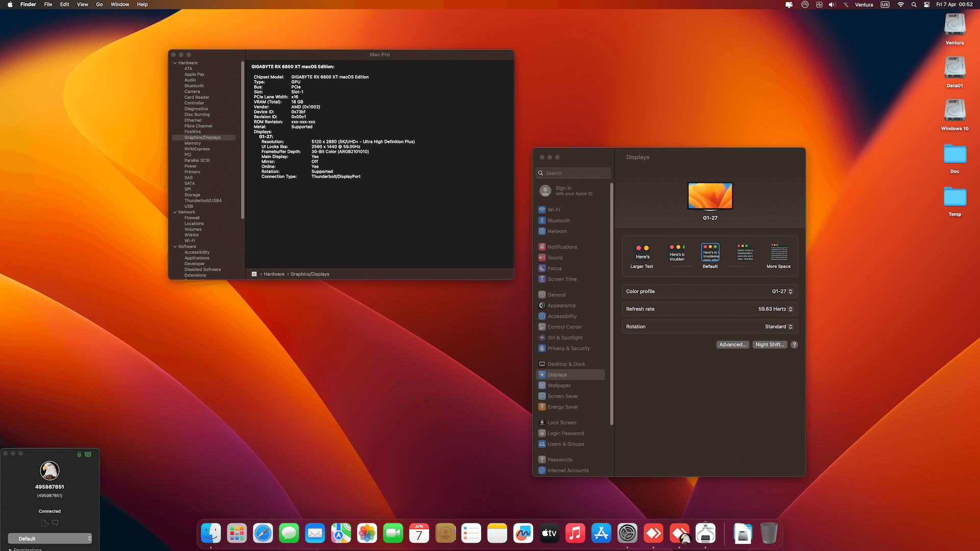Collapse Network section in System Information

click(175, 212)
